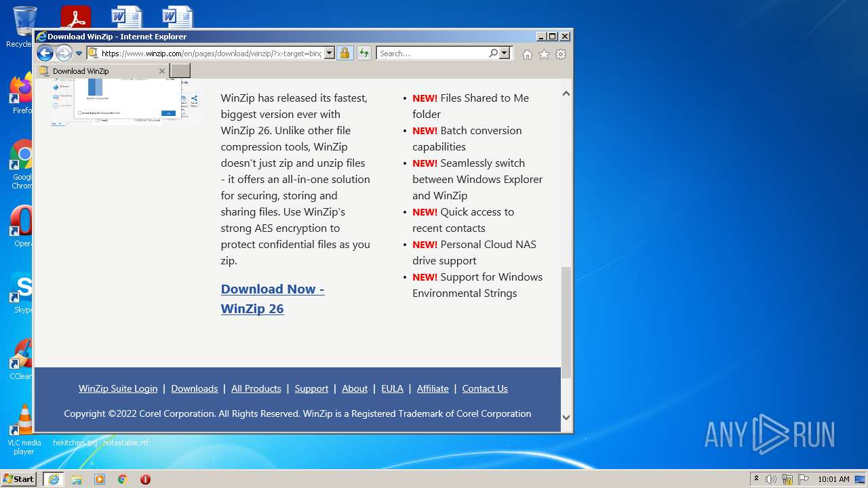Open the volume speaker tray icon
The width and height of the screenshot is (868, 488).
click(771, 479)
